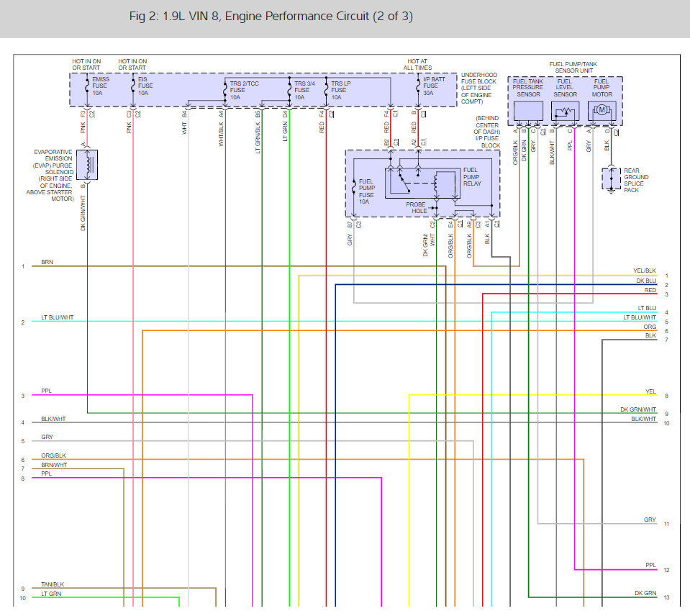
Task: Select the fuel level sensor resistor symbol
Action: click(x=565, y=111)
